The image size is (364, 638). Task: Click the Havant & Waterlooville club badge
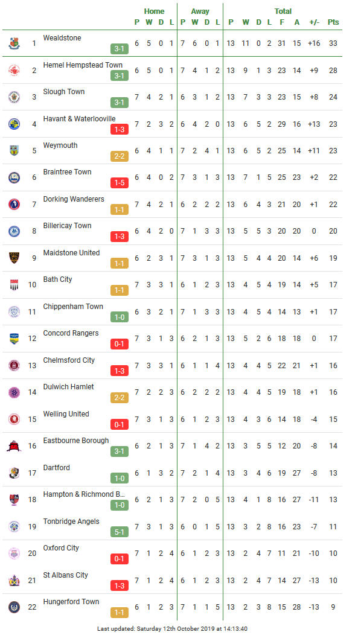coord(14,124)
